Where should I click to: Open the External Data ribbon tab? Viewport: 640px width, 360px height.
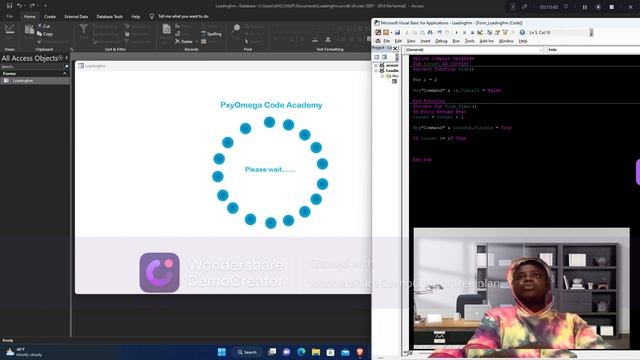76,16
